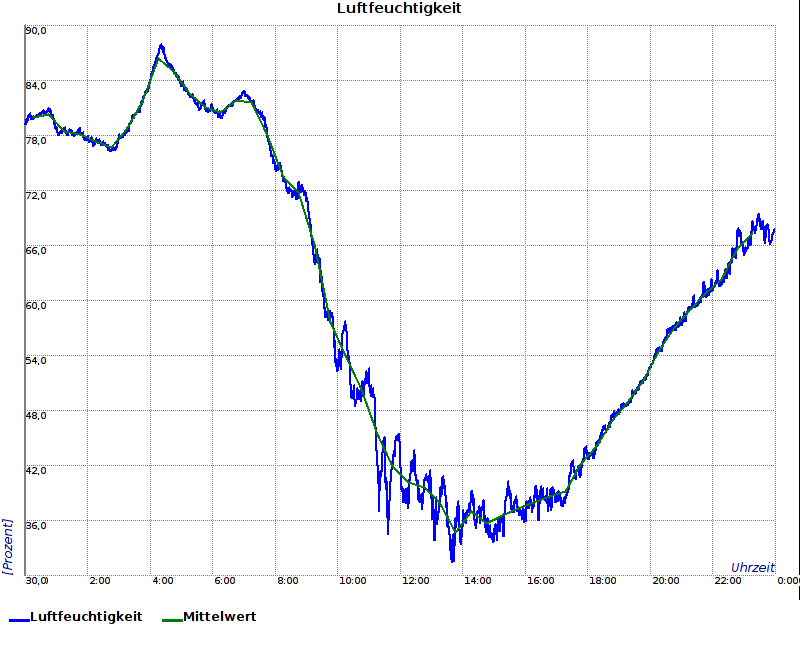
Task: Click the 84,0 y-axis tick label
Action: tap(36, 86)
